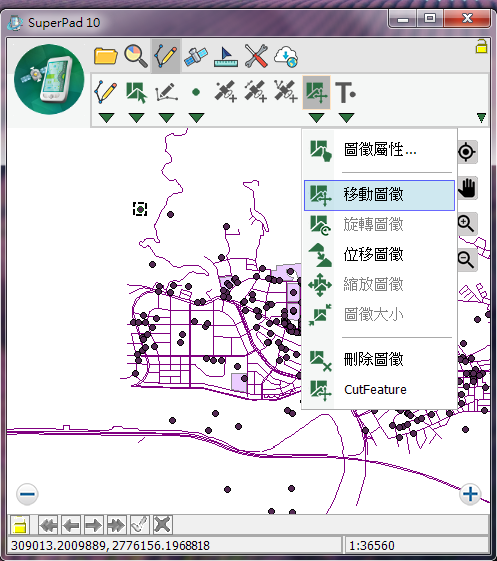Click the GPS locate target button
The image size is (497, 561).
coord(467,152)
